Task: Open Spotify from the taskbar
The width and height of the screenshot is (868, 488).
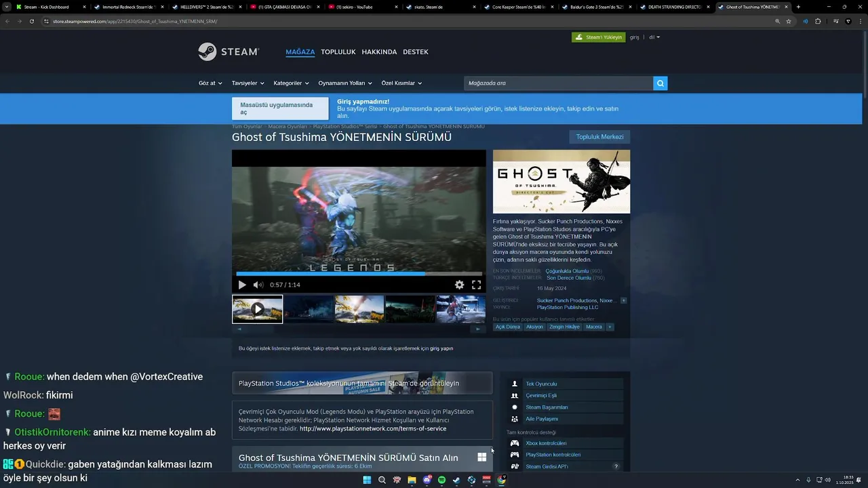Action: point(441,480)
